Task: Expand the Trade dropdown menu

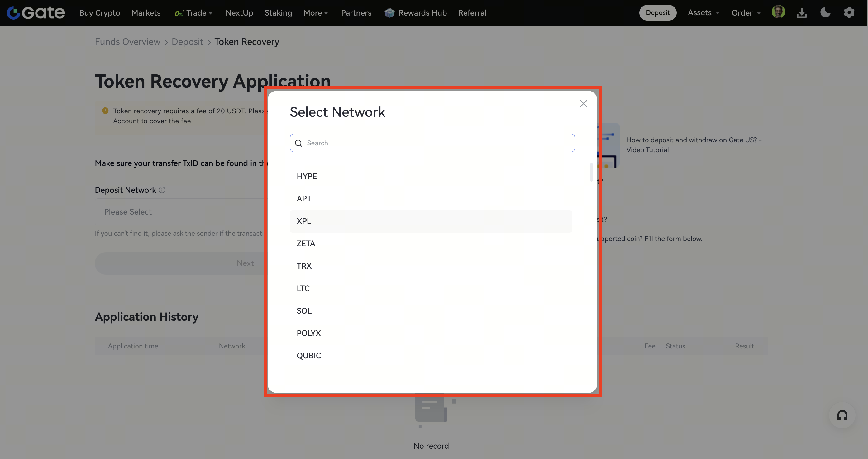Action: [x=197, y=13]
